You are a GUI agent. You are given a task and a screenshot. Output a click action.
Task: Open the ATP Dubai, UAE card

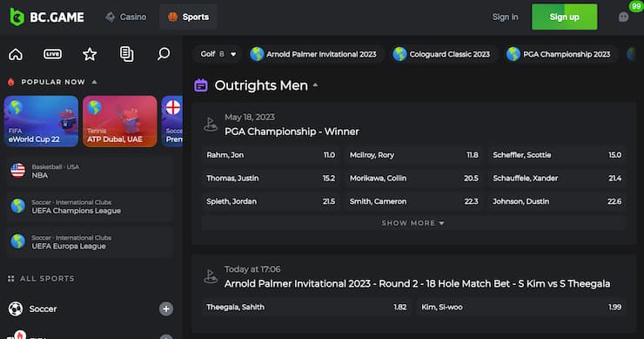click(x=120, y=121)
